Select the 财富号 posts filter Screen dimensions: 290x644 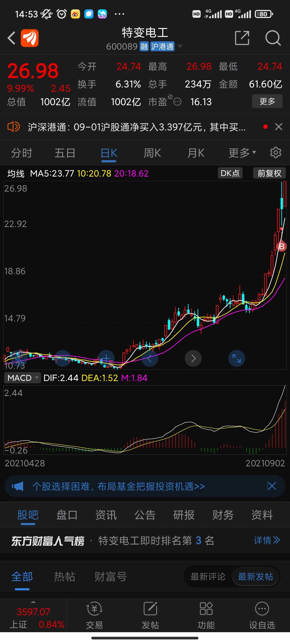click(111, 577)
